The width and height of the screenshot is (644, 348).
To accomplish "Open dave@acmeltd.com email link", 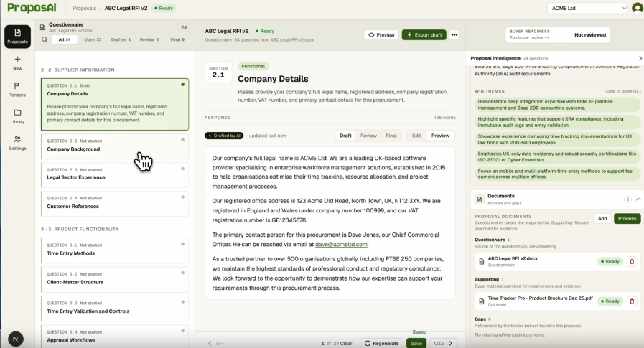I will tap(341, 244).
